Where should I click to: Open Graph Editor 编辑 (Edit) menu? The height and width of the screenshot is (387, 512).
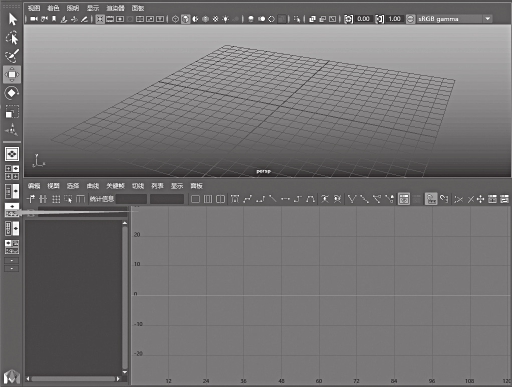click(x=34, y=186)
